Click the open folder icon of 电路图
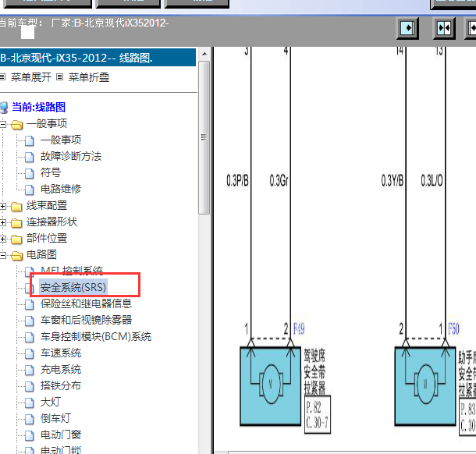This screenshot has width=476, height=454. click(16, 256)
